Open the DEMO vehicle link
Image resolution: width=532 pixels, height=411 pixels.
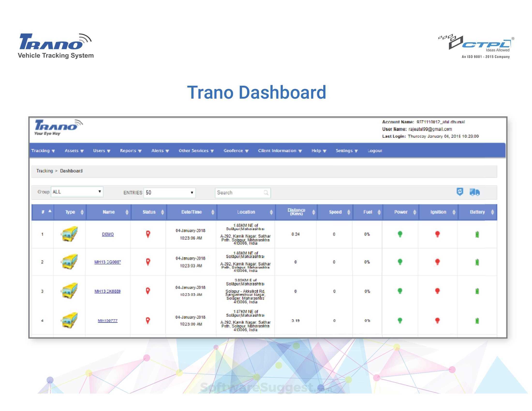108,234
